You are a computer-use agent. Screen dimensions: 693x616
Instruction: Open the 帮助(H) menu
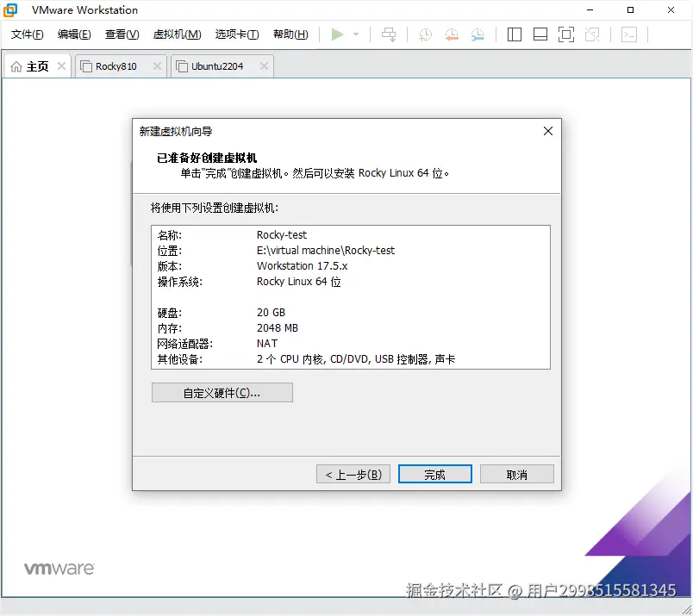coord(290,34)
